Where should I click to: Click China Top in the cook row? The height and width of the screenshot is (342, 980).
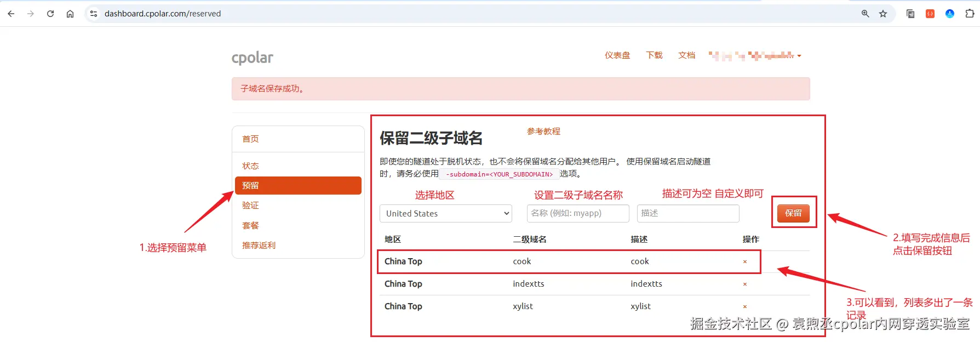tap(403, 261)
